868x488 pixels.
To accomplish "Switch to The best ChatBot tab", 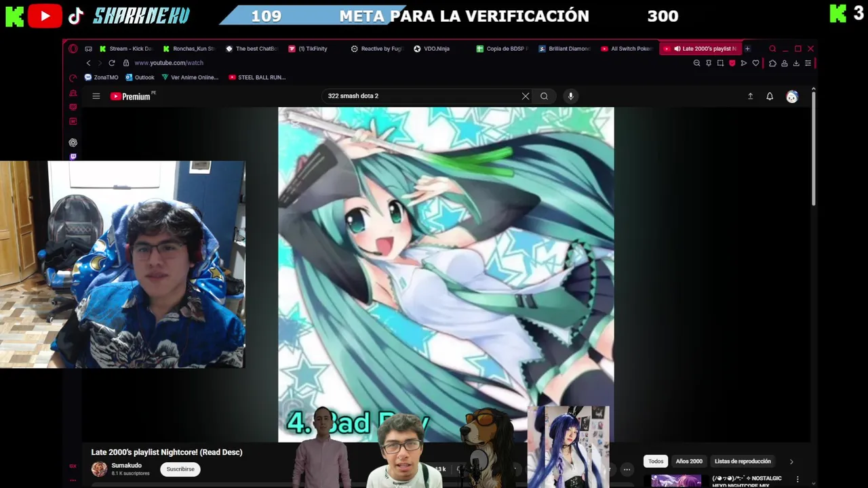I will [x=252, y=49].
